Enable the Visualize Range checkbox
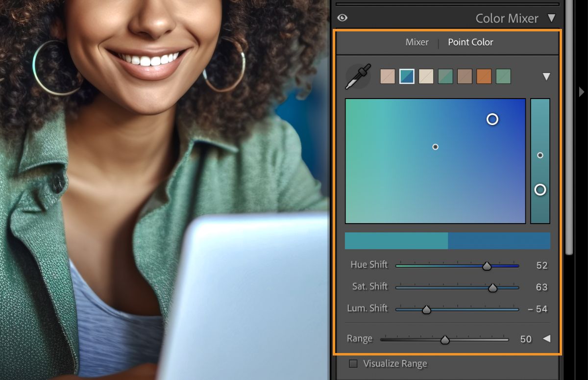The width and height of the screenshot is (588, 380). (x=353, y=363)
